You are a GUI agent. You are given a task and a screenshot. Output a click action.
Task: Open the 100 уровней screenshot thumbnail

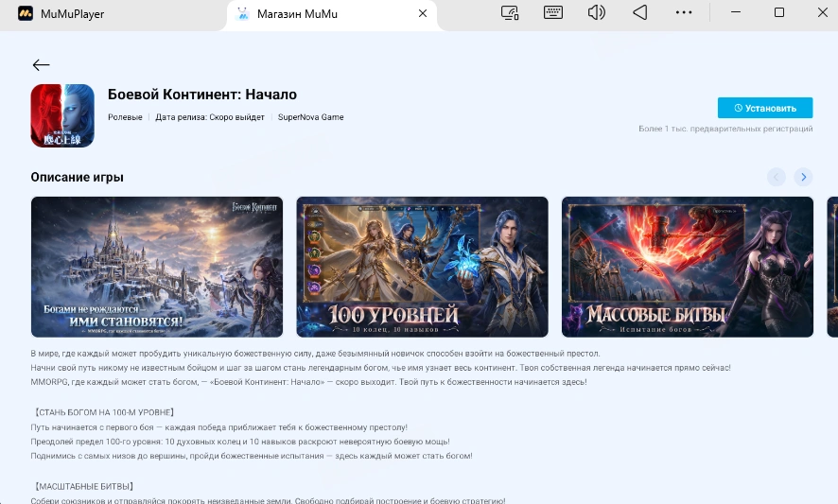[x=422, y=267]
